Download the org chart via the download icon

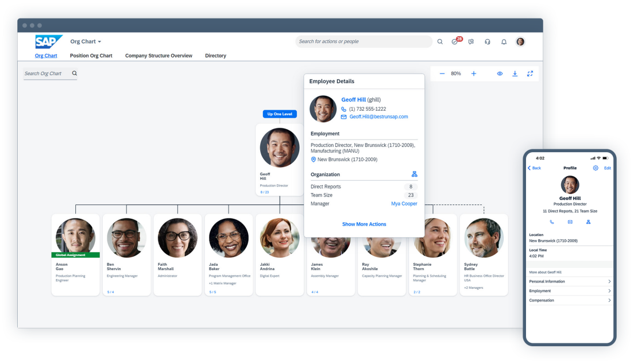tap(515, 73)
